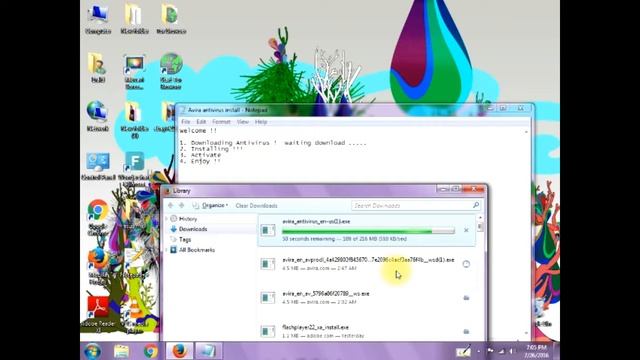Open Notepad Format menu
Image resolution: width=640 pixels, height=360 pixels.
[x=221, y=122]
